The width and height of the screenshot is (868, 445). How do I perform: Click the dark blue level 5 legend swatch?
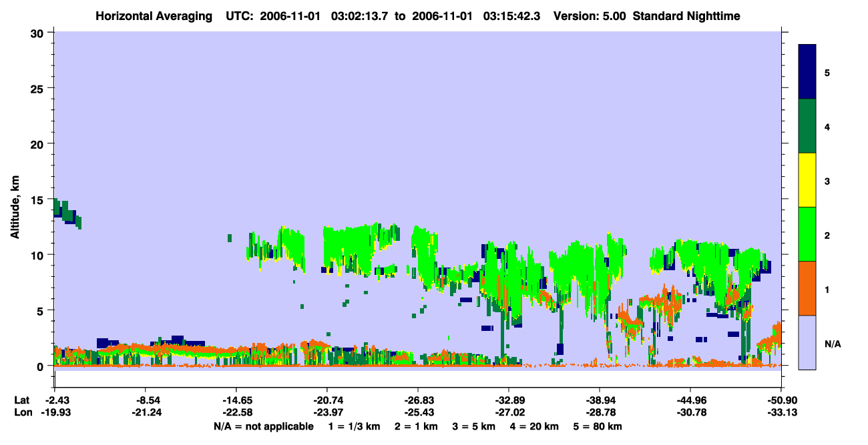pyautogui.click(x=807, y=72)
